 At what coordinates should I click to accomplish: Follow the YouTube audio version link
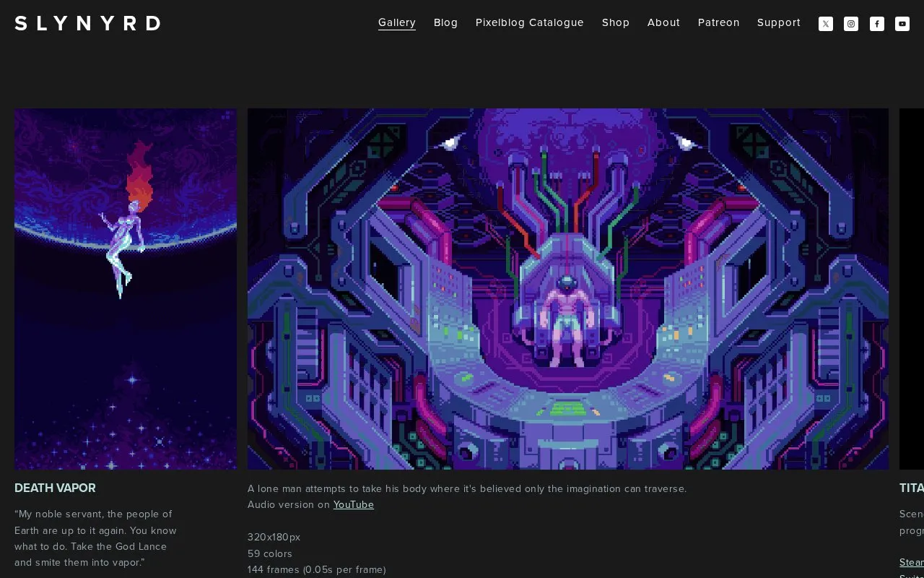(354, 505)
